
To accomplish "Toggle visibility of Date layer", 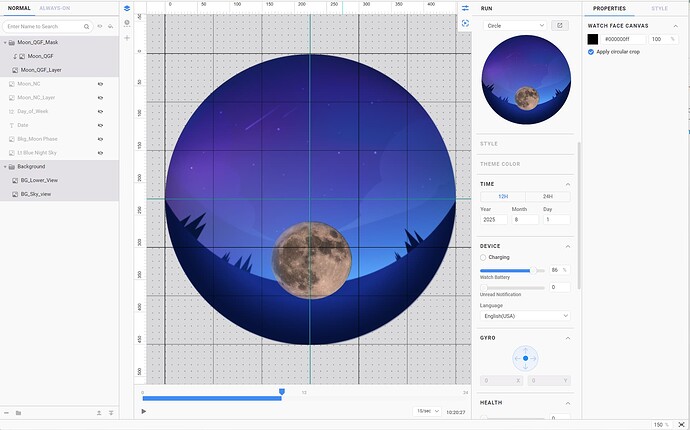I will pyautogui.click(x=100, y=125).
